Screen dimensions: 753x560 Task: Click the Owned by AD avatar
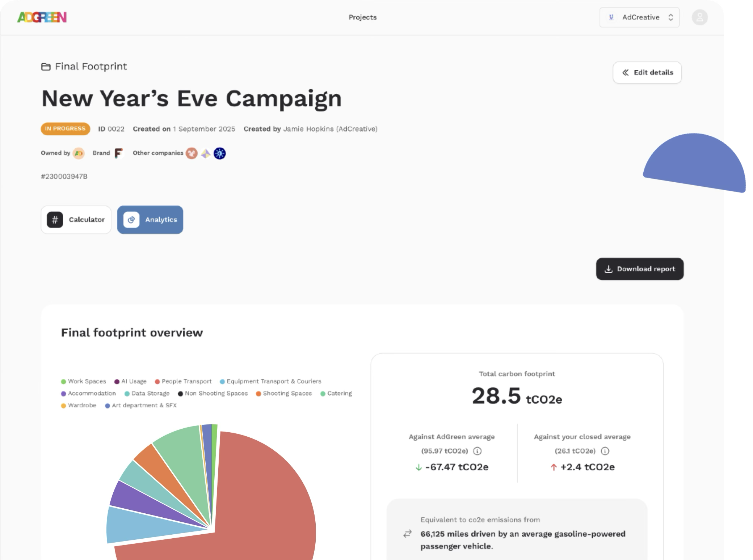78,153
